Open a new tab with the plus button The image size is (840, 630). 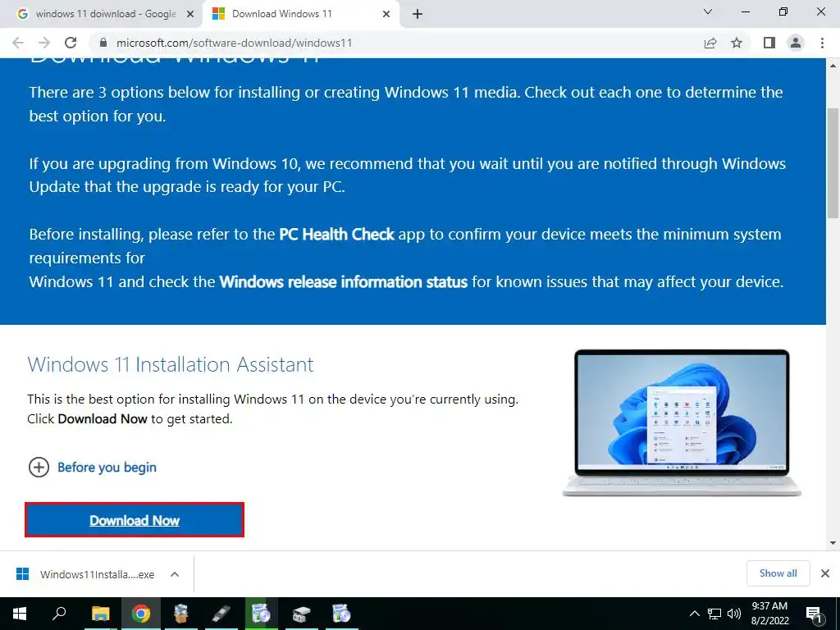418,15
